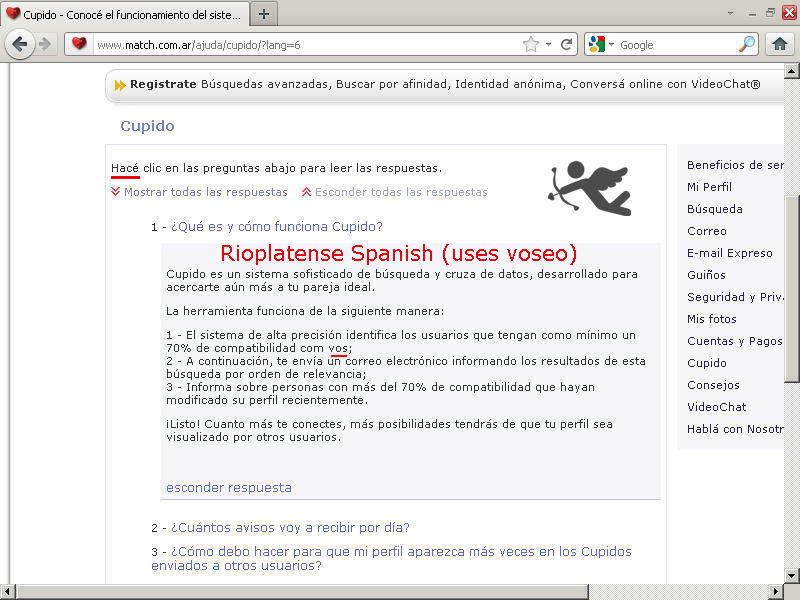Viewport: 800px width, 600px height.
Task: Click the horizontal scrollbar right arrow
Action: pyautogui.click(x=777, y=592)
